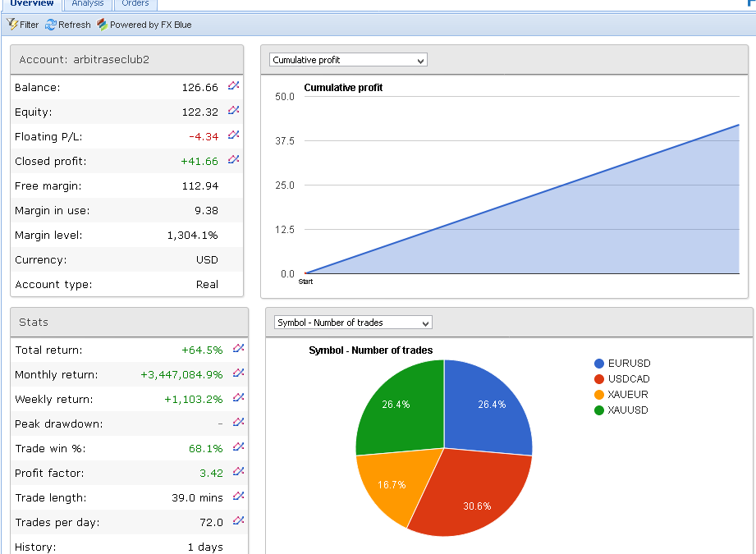Click the chart icon beside Equity
The width and height of the screenshot is (756, 554).
(234, 111)
